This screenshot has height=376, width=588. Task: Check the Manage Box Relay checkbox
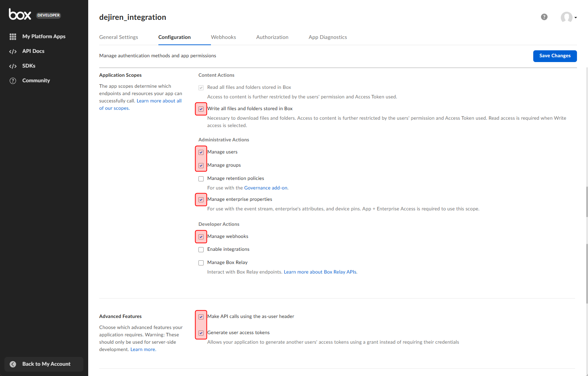[x=201, y=263]
